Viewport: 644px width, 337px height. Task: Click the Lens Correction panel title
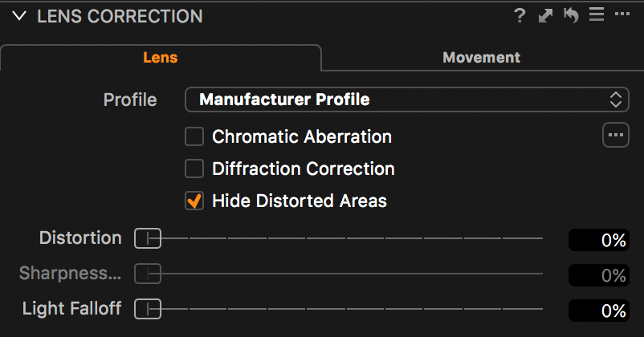tap(120, 16)
